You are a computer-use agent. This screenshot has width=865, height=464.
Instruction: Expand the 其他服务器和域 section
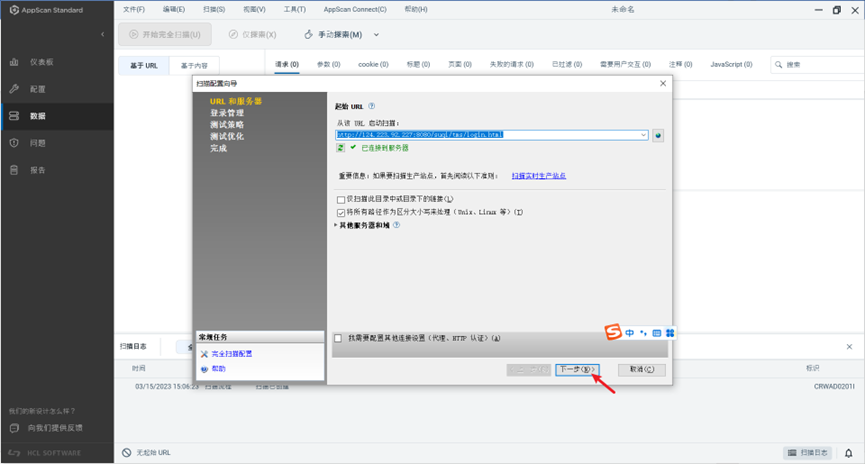[336, 225]
